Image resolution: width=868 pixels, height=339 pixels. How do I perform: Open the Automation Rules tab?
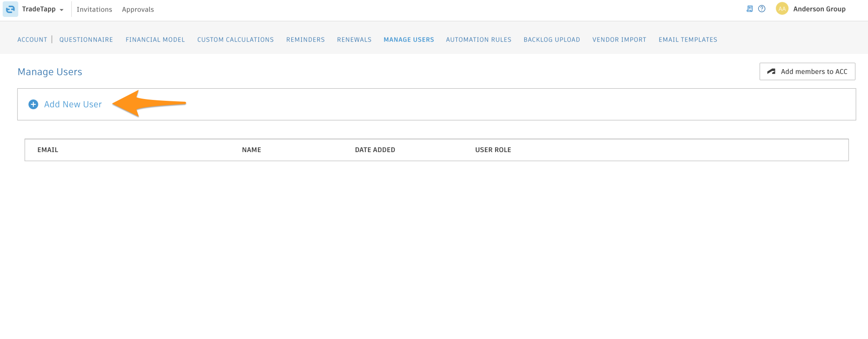(x=479, y=40)
